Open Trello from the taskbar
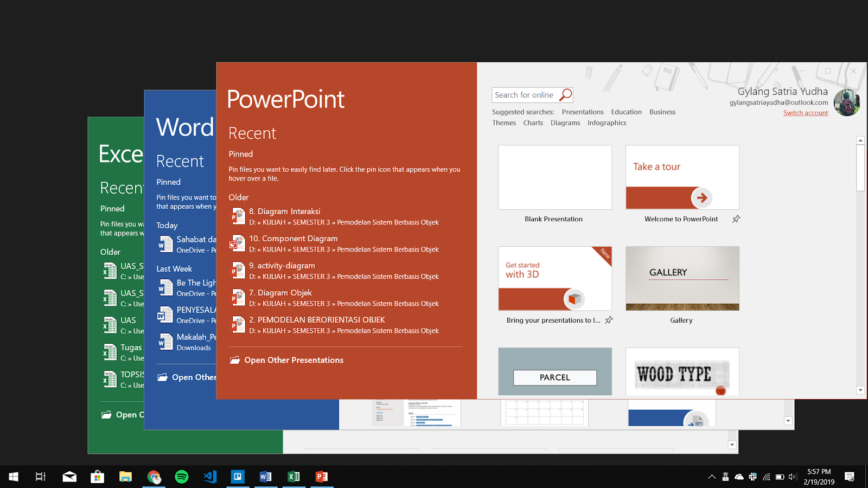Viewport: 868px width, 488px height. 238,477
